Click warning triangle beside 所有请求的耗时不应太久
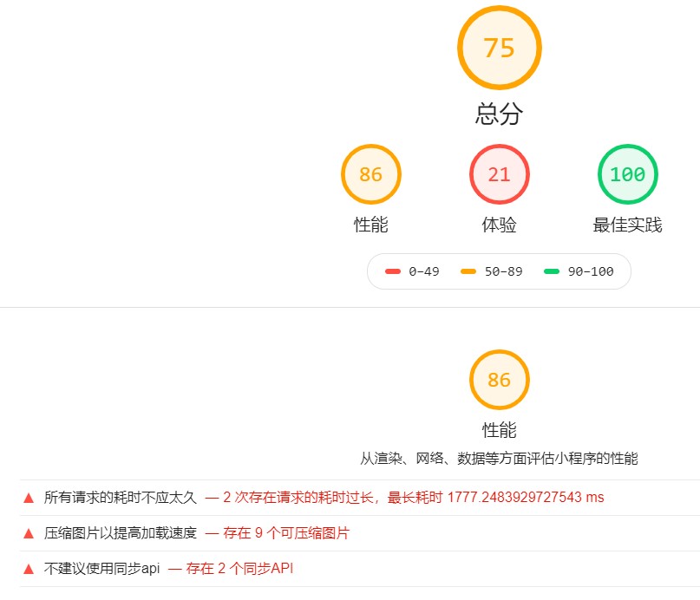The image size is (700, 600). (29, 498)
